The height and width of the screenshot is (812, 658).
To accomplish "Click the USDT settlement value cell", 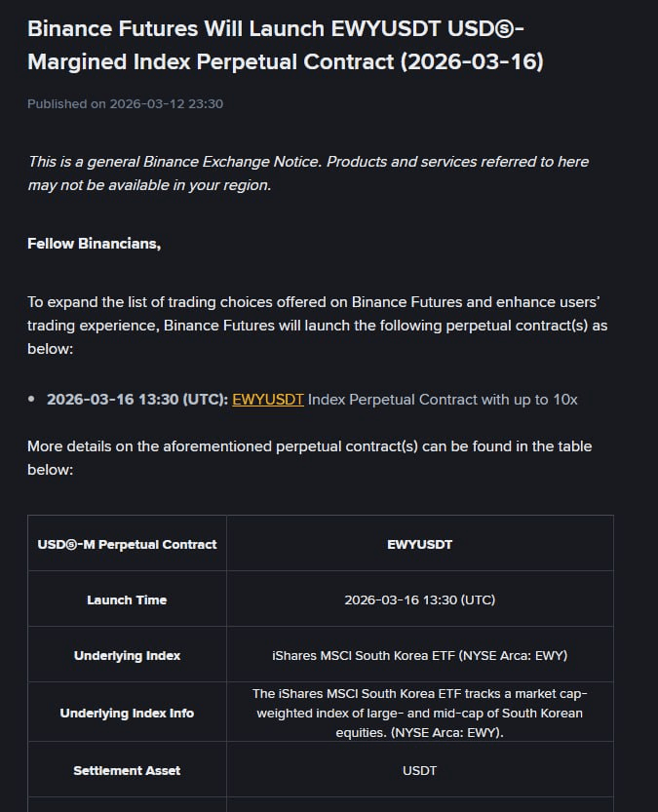I will coord(419,770).
